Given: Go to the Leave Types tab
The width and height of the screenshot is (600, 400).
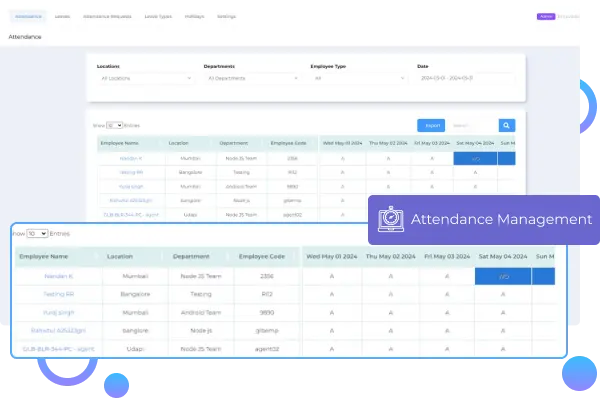Looking at the screenshot, I should 157,17.
